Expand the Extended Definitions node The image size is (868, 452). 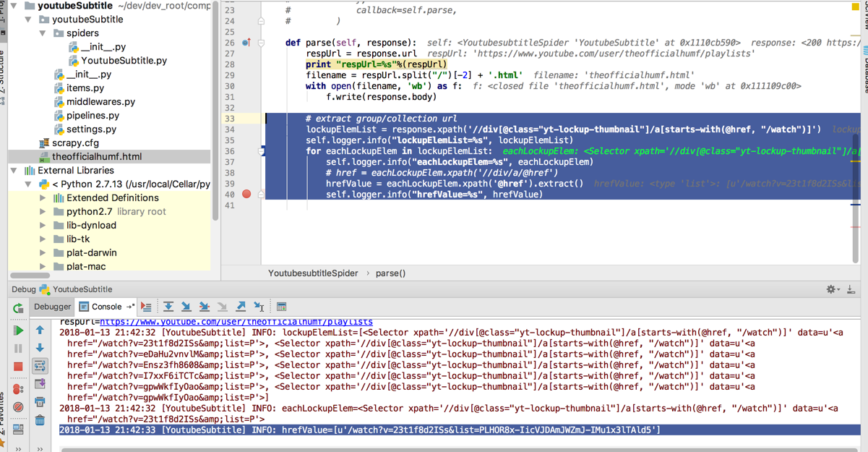(x=43, y=198)
